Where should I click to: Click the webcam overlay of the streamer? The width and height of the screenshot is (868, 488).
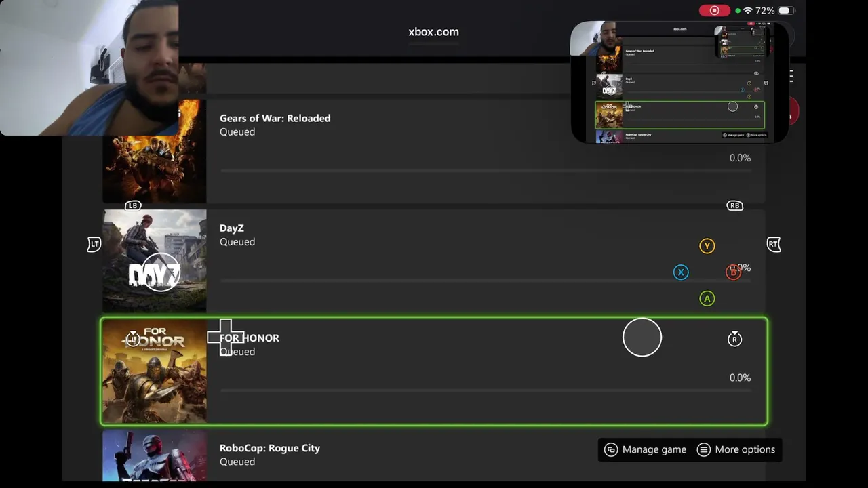[x=90, y=68]
